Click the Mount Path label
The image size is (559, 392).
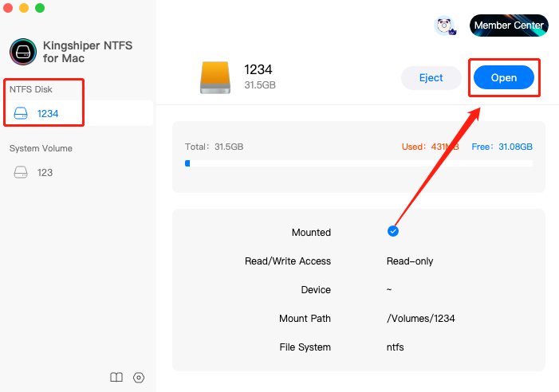coord(305,318)
